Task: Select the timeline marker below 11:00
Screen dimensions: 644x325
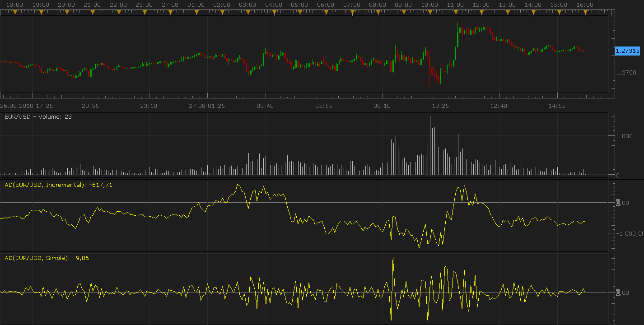Action: pyautogui.click(x=455, y=13)
